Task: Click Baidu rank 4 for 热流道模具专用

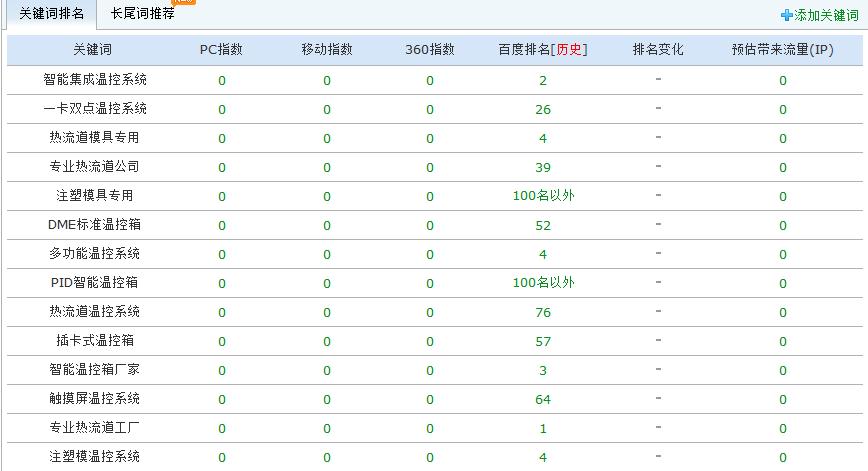Action: pos(543,139)
